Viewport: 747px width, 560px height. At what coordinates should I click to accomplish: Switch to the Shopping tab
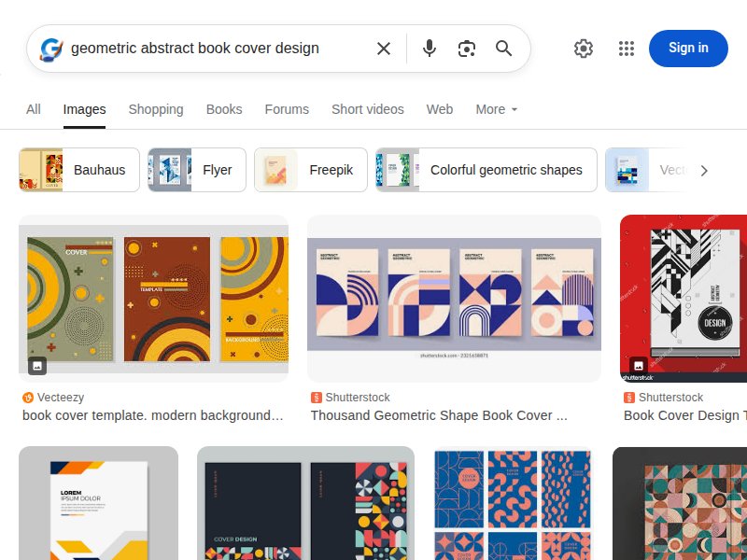click(155, 109)
